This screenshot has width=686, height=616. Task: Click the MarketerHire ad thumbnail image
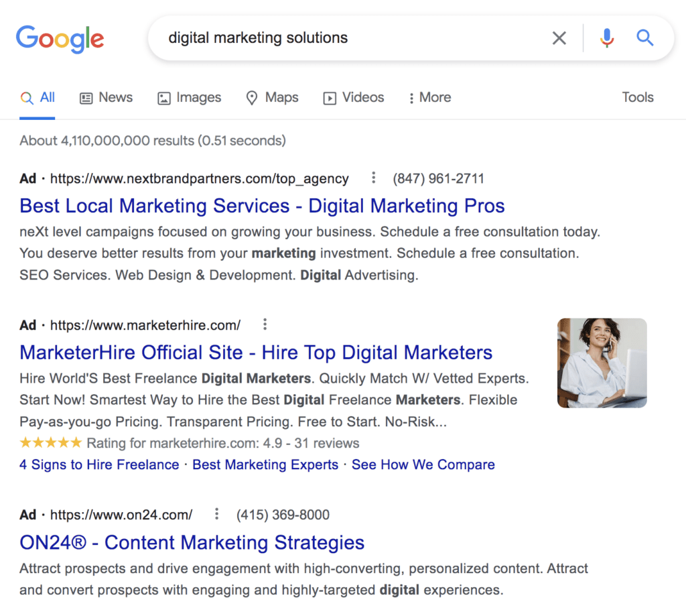tap(602, 363)
